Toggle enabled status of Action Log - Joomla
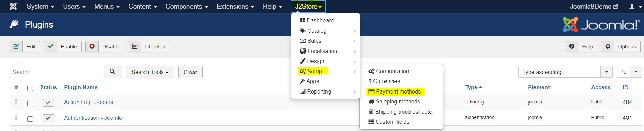The image size is (644, 131). coord(48,102)
